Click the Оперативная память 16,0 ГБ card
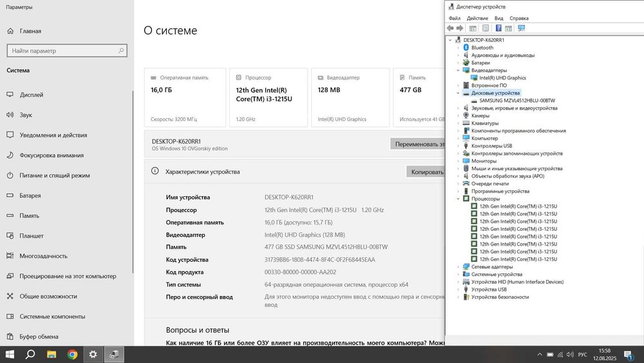The height and width of the screenshot is (363, 644). pyautogui.click(x=185, y=97)
